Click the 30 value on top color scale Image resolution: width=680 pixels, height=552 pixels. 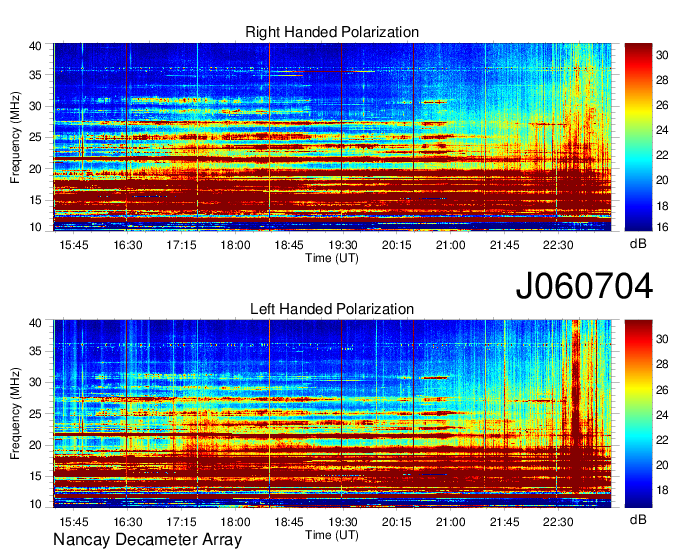pos(662,55)
